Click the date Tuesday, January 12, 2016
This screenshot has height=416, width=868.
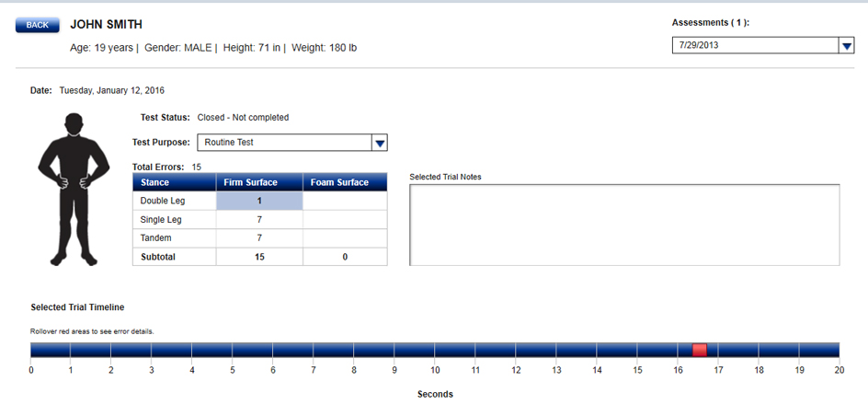click(112, 90)
